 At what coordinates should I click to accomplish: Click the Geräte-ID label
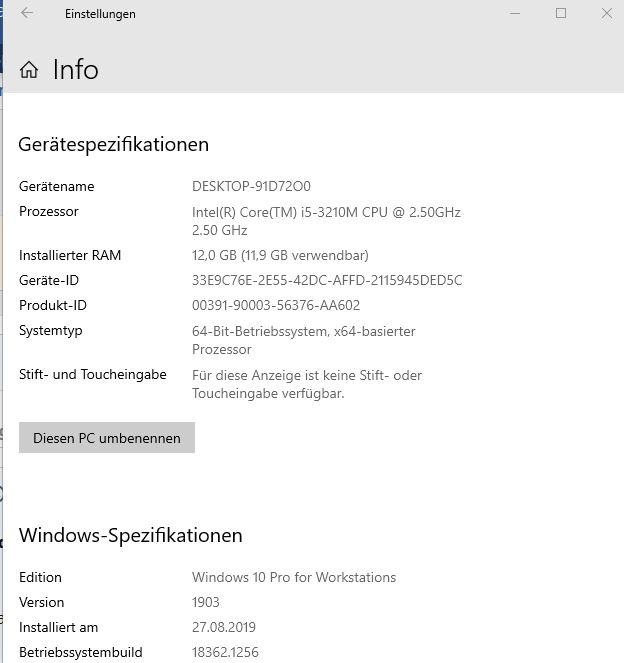tap(49, 280)
